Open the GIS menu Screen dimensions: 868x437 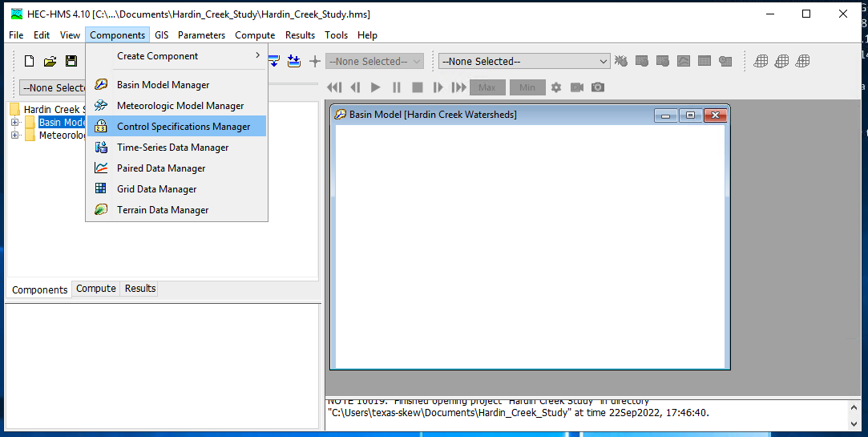[162, 35]
